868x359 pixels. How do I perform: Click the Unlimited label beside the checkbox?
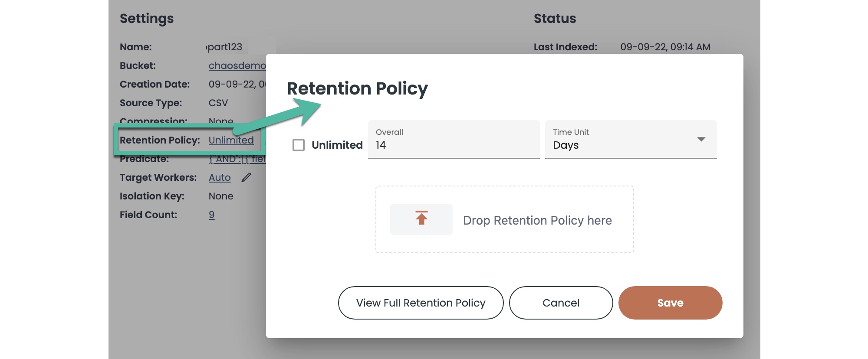point(337,145)
